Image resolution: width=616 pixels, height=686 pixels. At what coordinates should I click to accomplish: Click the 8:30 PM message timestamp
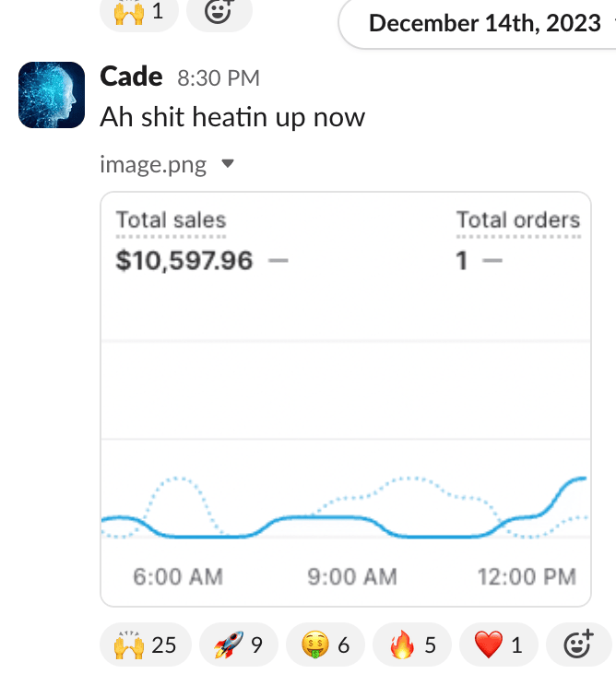click(218, 78)
